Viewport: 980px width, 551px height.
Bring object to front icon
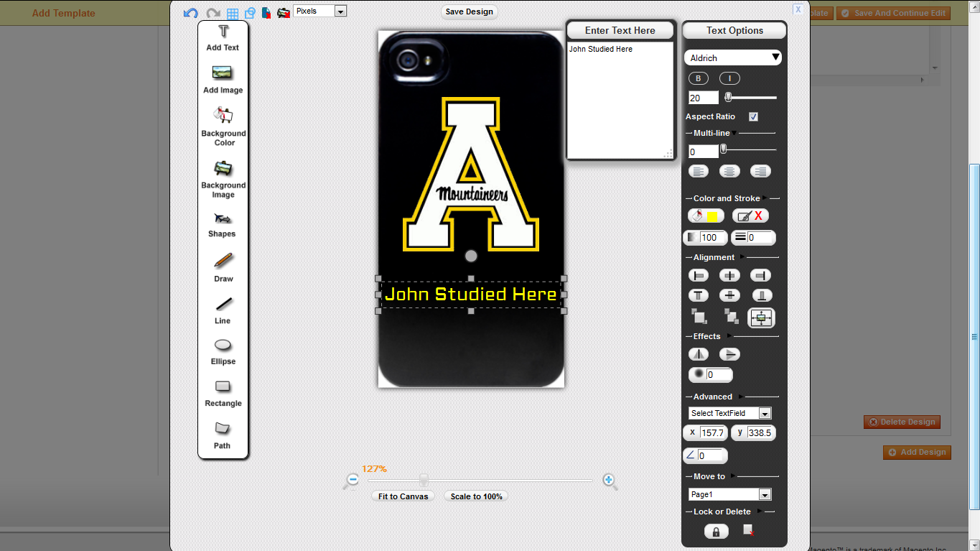(699, 316)
